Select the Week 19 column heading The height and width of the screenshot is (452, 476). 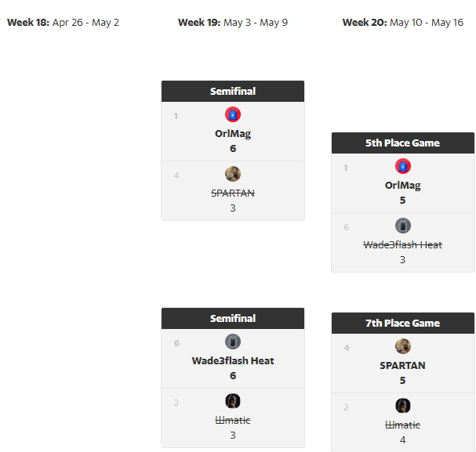pos(233,22)
